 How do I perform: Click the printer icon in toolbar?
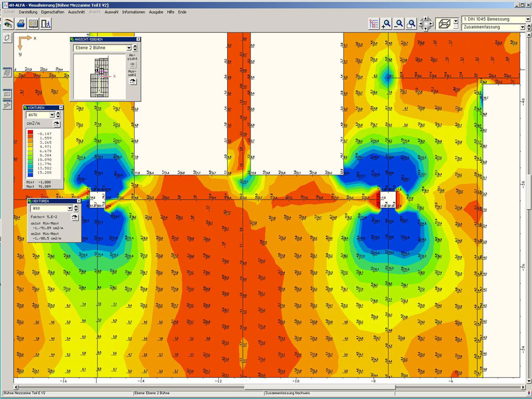(x=21, y=24)
